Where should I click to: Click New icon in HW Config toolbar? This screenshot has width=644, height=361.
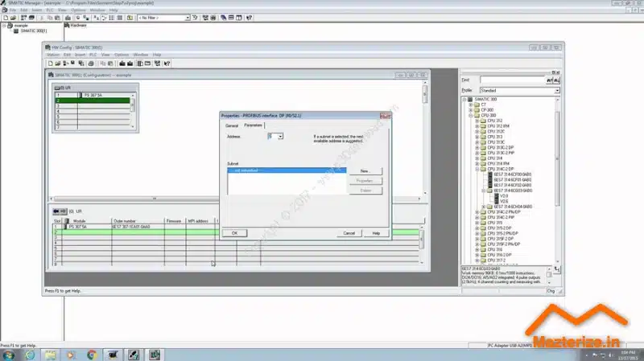(51, 64)
